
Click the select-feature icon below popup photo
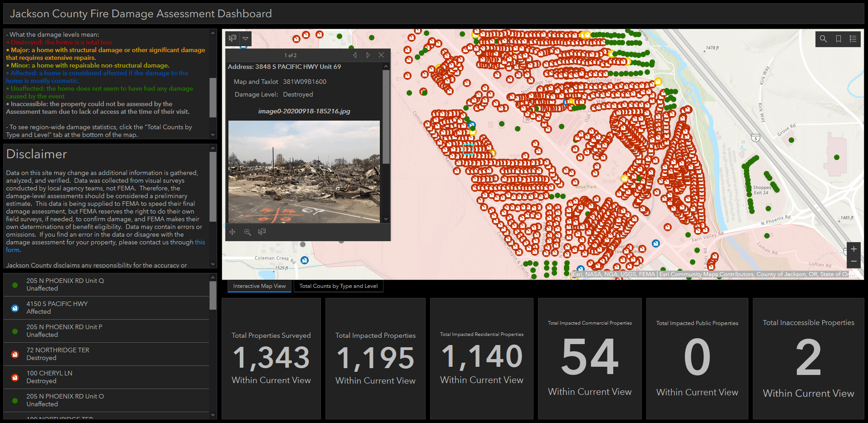[262, 232]
